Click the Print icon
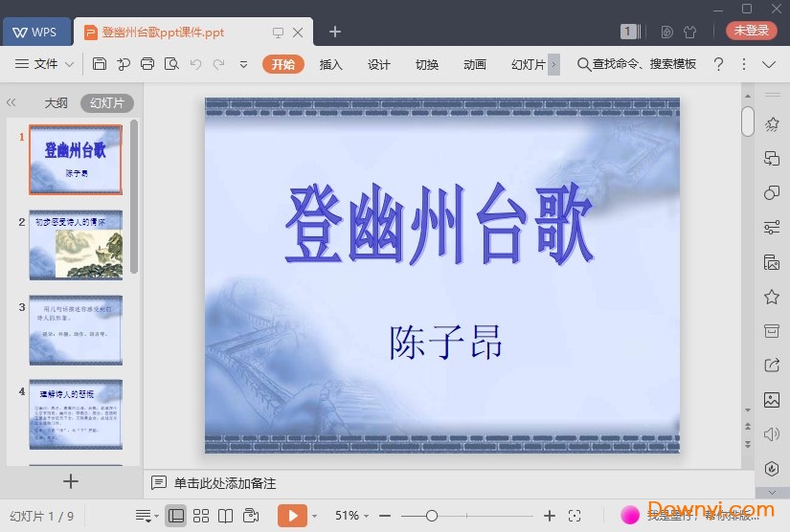This screenshot has height=532, width=790. [147, 64]
